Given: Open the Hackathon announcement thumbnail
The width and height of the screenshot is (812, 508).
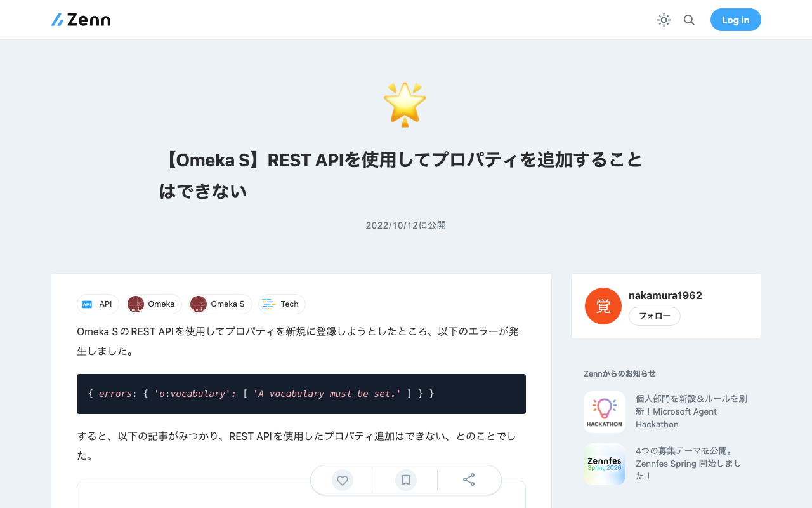Looking at the screenshot, I should (605, 412).
